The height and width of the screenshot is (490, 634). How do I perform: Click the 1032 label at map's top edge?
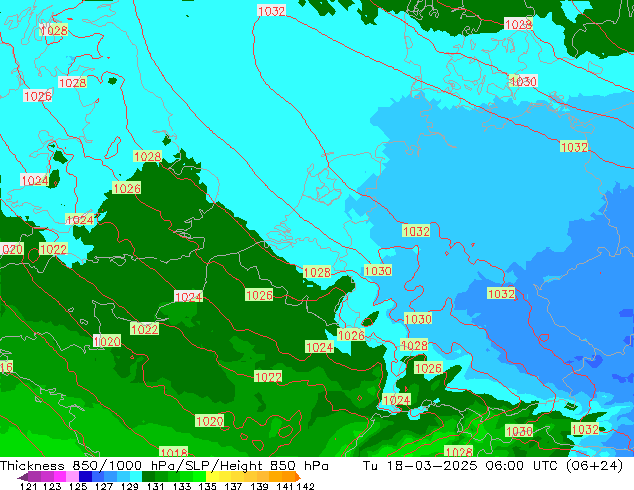pos(271,11)
